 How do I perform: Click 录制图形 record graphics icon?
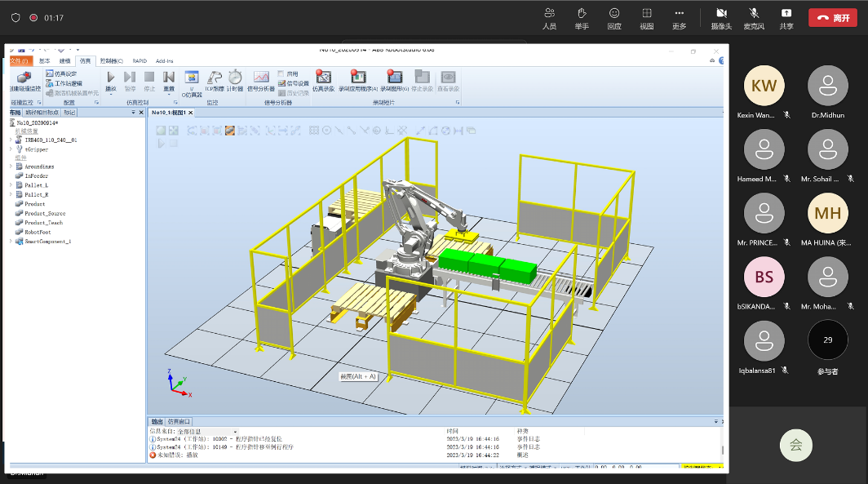(394, 77)
